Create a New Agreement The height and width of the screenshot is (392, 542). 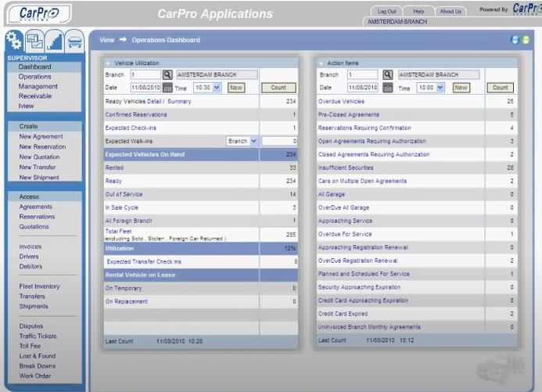[41, 137]
